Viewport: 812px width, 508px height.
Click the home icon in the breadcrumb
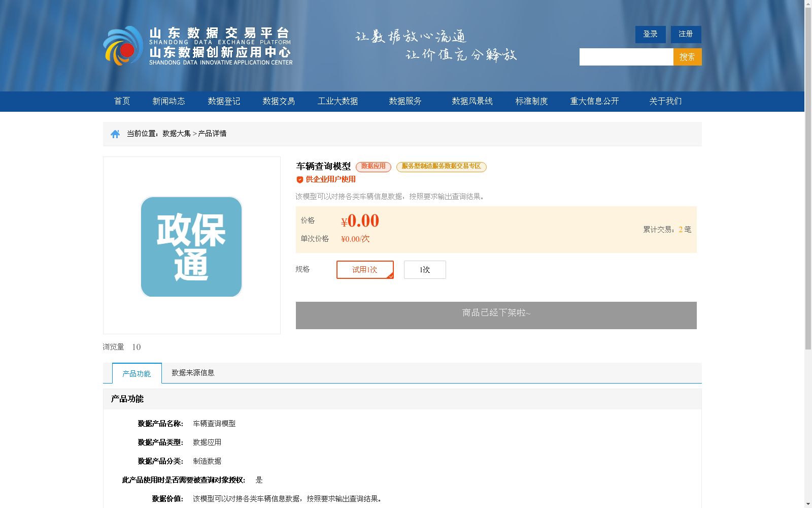click(x=115, y=134)
